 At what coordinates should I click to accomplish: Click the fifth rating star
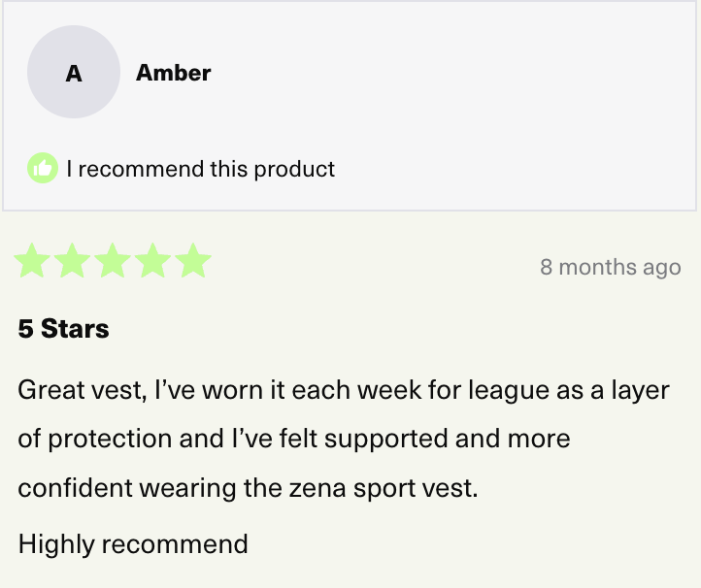pyautogui.click(x=193, y=261)
